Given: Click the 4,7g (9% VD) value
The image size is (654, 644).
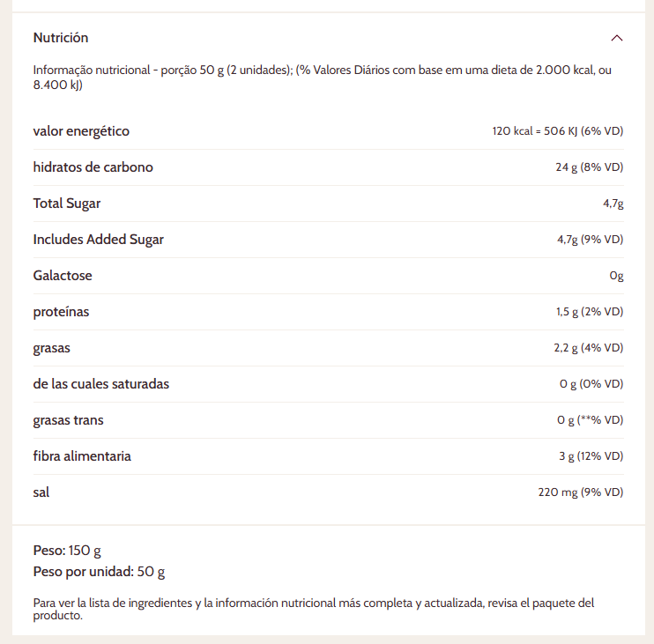Looking at the screenshot, I should click(x=590, y=240).
